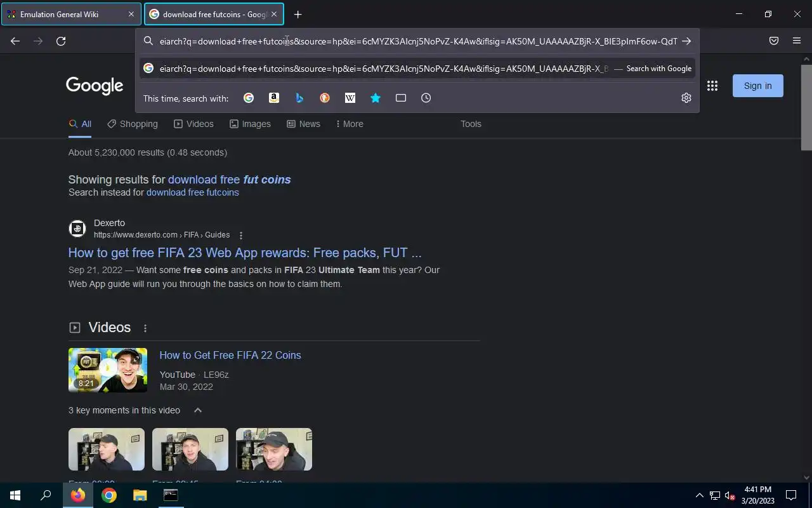The height and width of the screenshot is (508, 812).
Task: Launch Chrome from the taskbar
Action: pyautogui.click(x=109, y=495)
